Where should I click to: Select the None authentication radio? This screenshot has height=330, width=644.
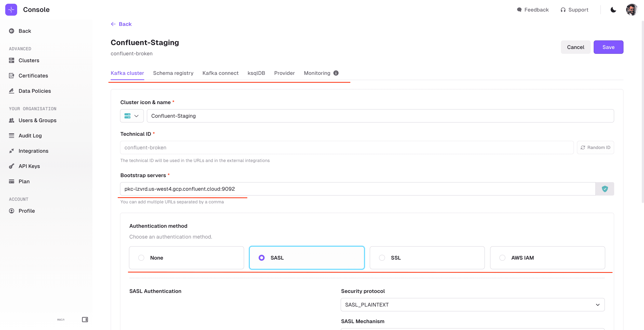[x=141, y=258]
